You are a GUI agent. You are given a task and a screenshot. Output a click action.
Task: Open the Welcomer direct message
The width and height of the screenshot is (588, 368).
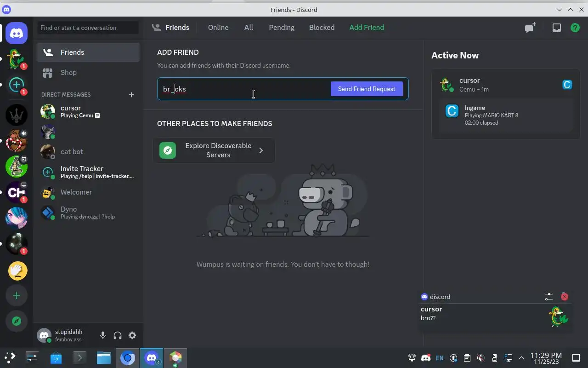point(88,192)
